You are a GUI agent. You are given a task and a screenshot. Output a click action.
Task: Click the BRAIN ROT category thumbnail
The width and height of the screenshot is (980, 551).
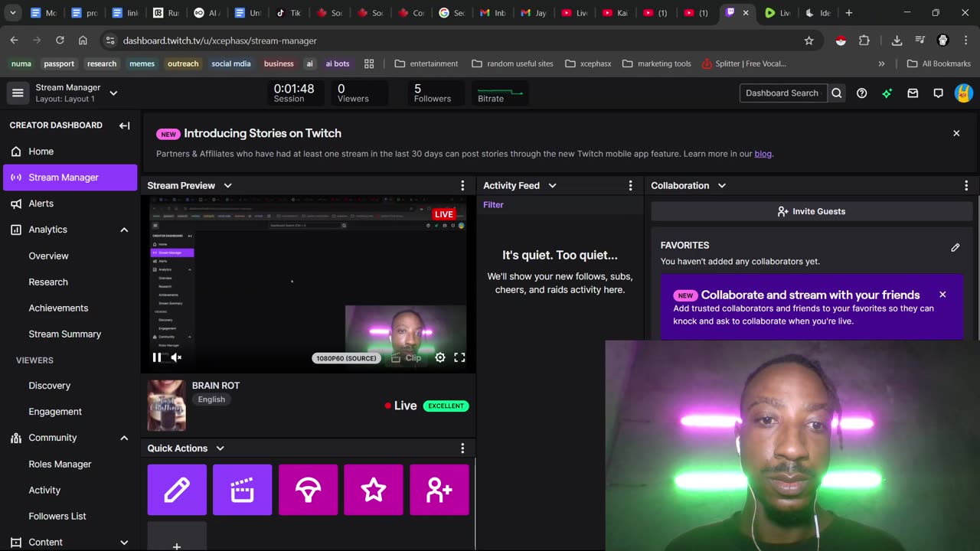(x=166, y=406)
